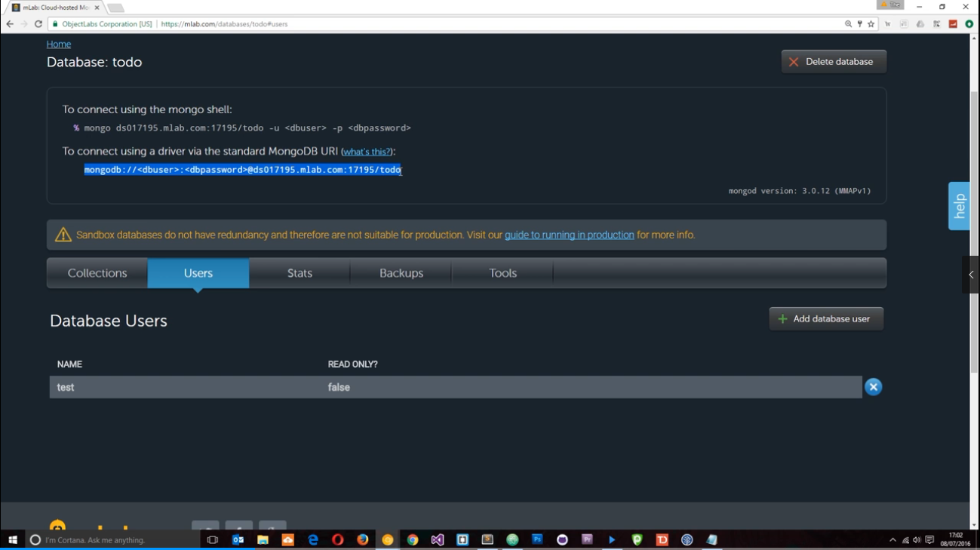Open the what's this? link
Screen dimensions: 980x550
pyautogui.click(x=367, y=152)
